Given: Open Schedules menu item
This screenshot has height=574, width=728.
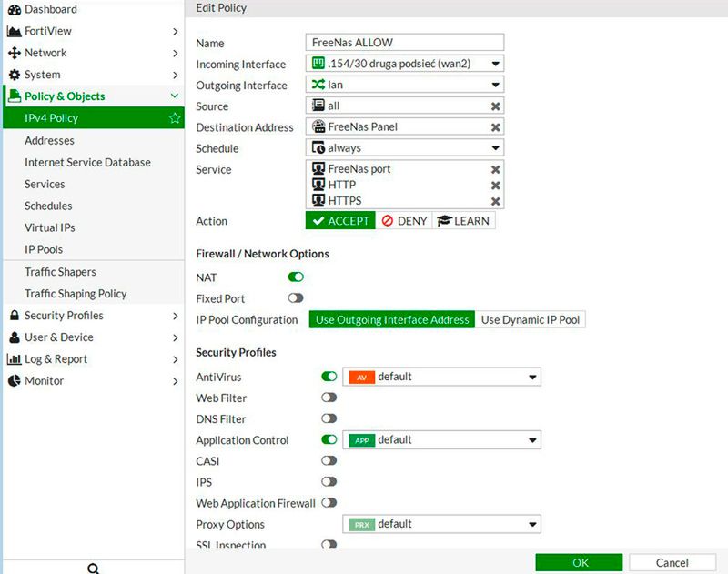Looking at the screenshot, I should click(94, 206).
